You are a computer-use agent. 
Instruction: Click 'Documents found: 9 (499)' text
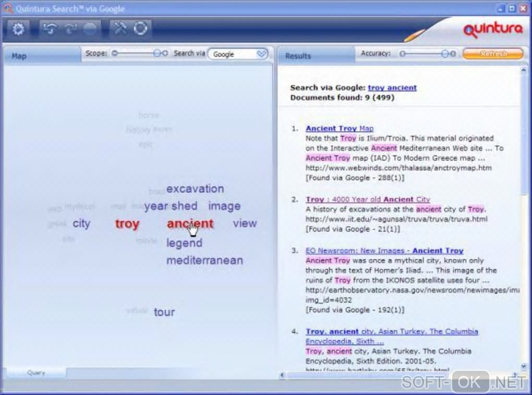coord(342,98)
